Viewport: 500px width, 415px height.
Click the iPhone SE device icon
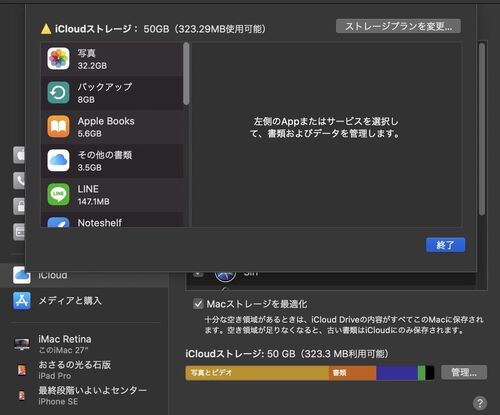click(x=22, y=395)
